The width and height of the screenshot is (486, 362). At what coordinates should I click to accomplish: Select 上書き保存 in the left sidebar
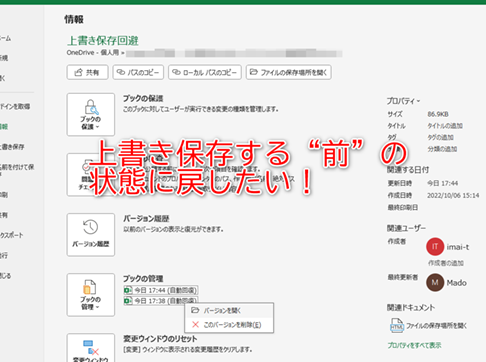[x=12, y=147]
